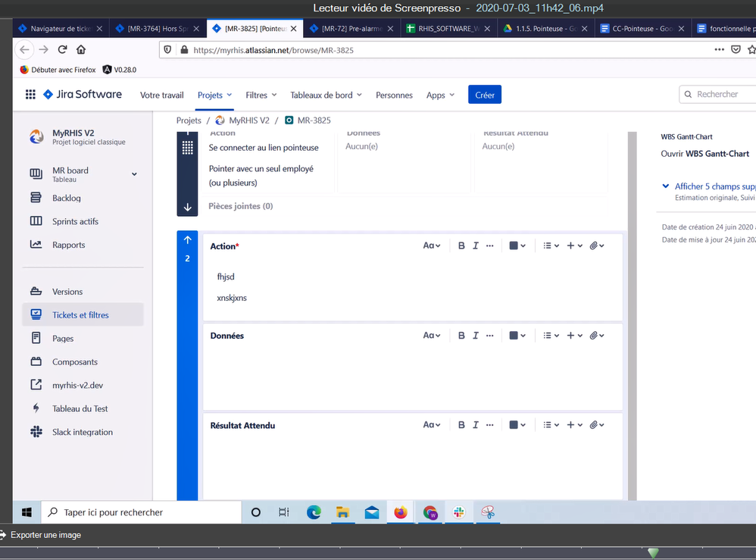Image resolution: width=756 pixels, height=560 pixels.
Task: Click the Bold icon in Action editor
Action: (461, 246)
